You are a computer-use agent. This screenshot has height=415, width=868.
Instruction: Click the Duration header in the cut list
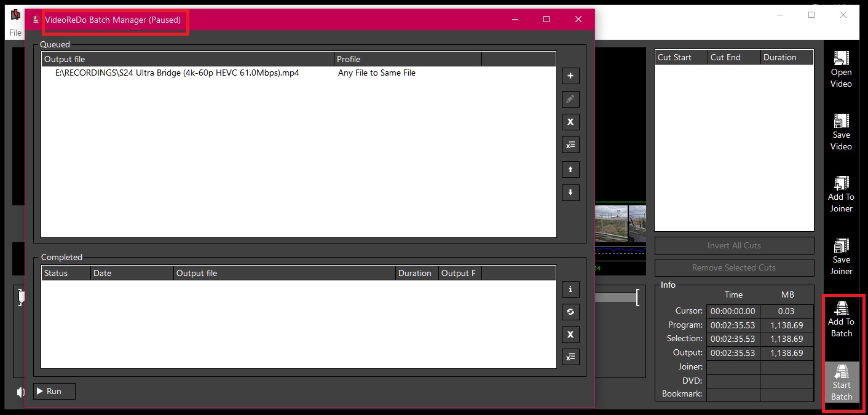(787, 57)
